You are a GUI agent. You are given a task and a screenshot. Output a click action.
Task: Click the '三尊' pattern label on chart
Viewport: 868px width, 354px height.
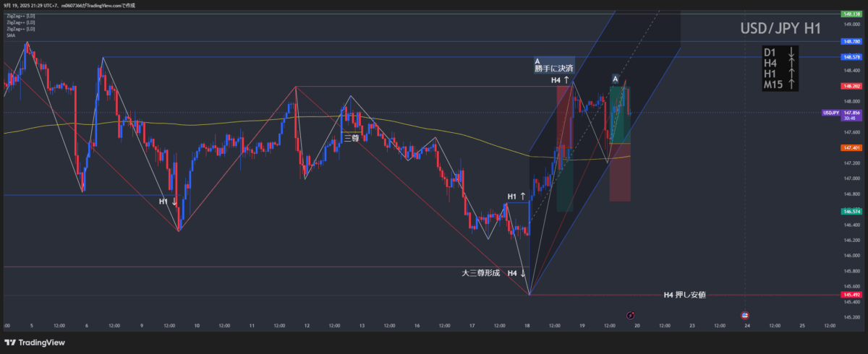pyautogui.click(x=351, y=138)
